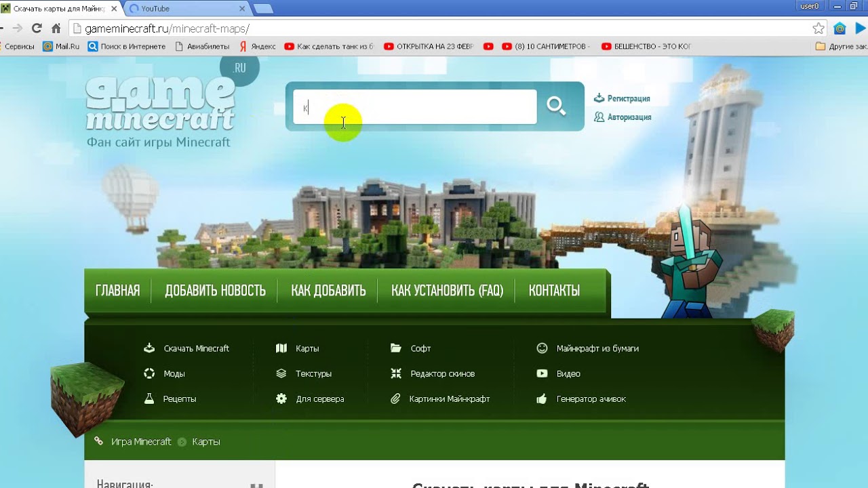
Task: Click the thumbs-up icon beside Генератор ачивок
Action: point(542,399)
